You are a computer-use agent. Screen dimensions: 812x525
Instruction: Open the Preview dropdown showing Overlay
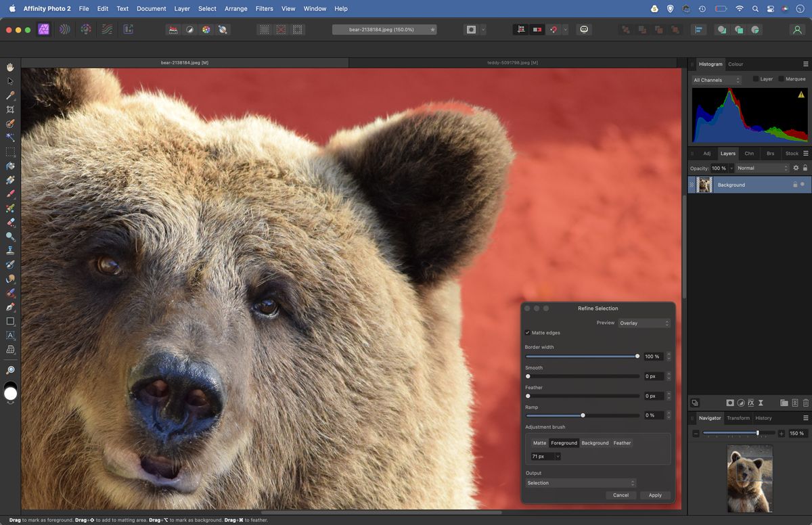(x=643, y=323)
